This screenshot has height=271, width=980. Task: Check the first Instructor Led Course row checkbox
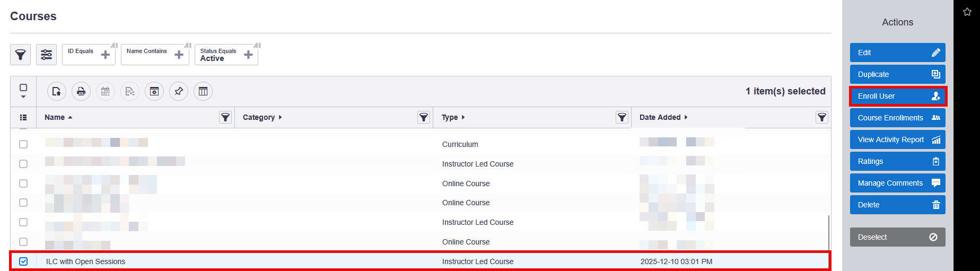(x=23, y=164)
